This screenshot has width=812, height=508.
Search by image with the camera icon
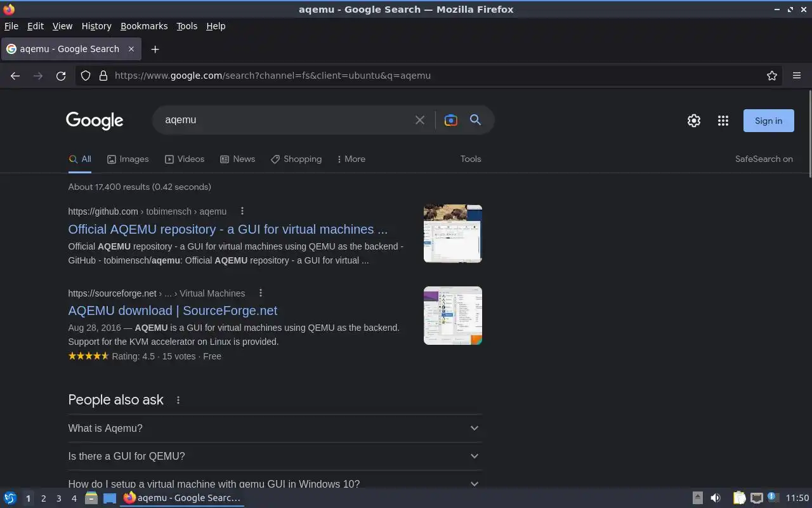coord(451,120)
